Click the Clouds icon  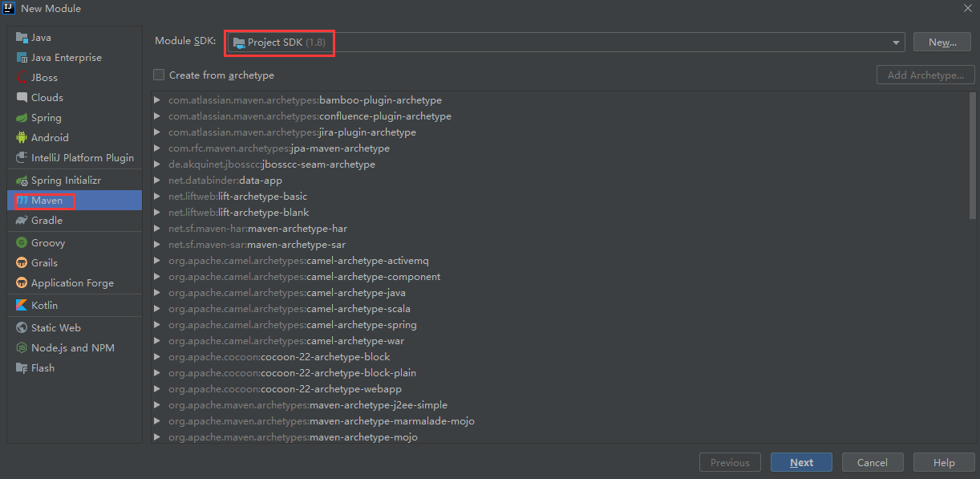coord(22,98)
